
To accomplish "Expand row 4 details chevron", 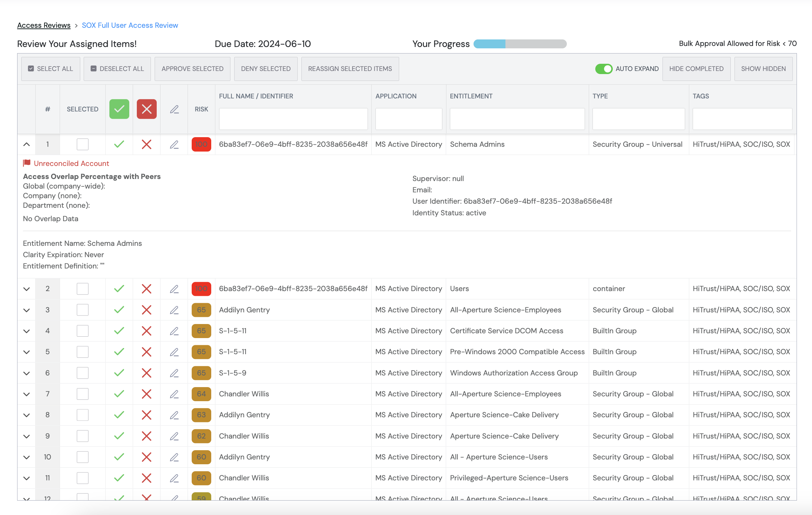I will pyautogui.click(x=26, y=331).
